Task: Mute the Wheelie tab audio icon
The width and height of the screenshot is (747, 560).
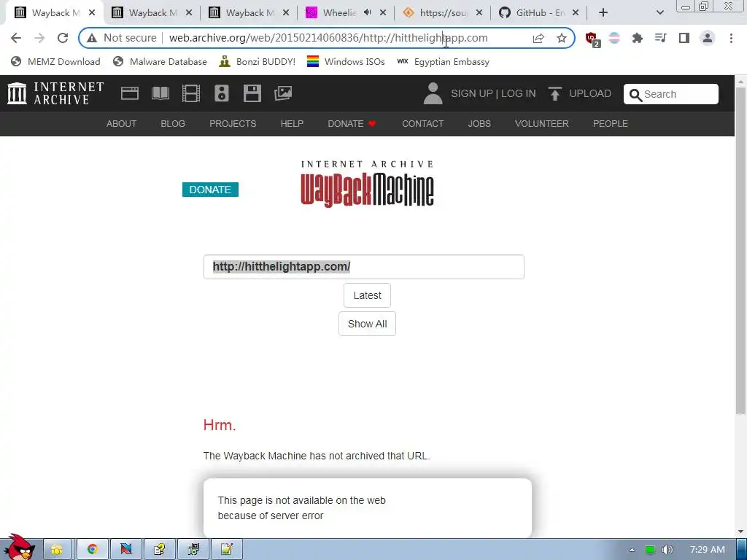Action: click(368, 13)
